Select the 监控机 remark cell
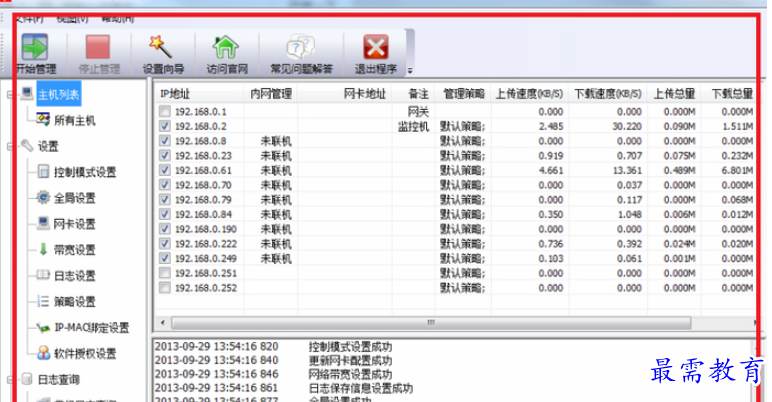The height and width of the screenshot is (402, 772). point(414,126)
